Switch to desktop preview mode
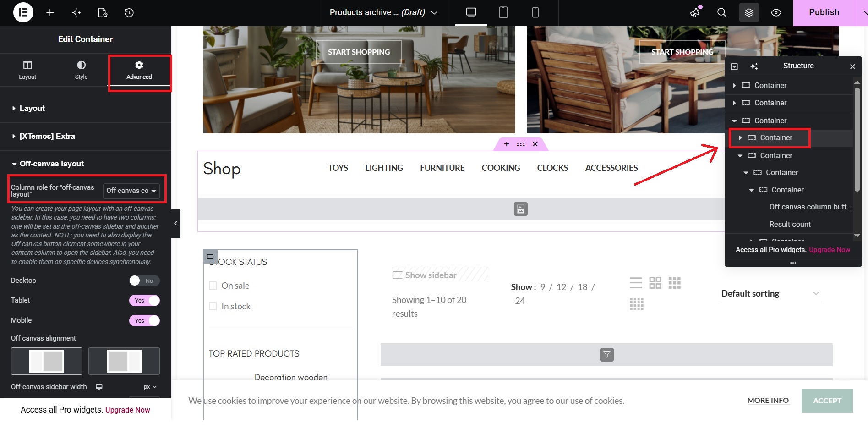The width and height of the screenshot is (868, 429). (471, 12)
